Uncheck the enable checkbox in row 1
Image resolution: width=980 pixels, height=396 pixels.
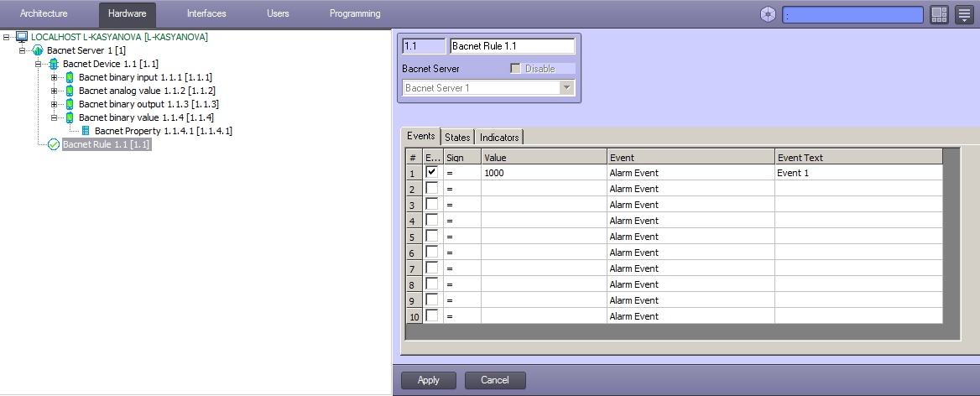(432, 172)
